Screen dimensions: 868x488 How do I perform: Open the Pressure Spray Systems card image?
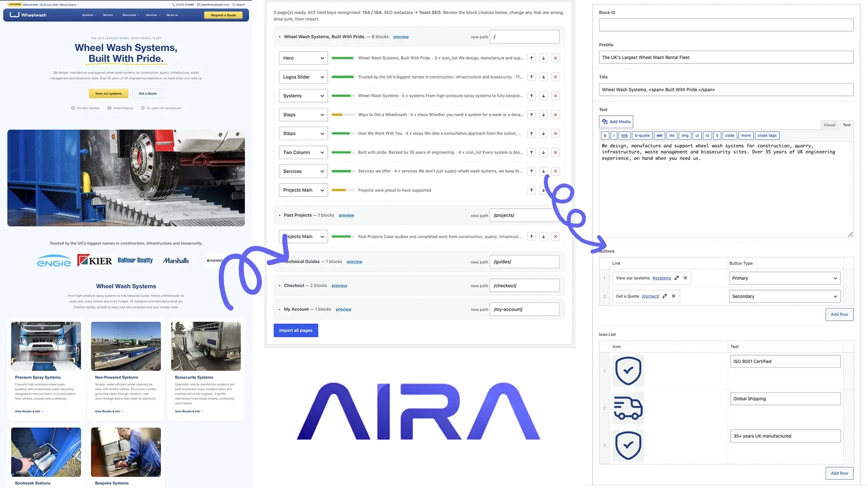(x=46, y=346)
